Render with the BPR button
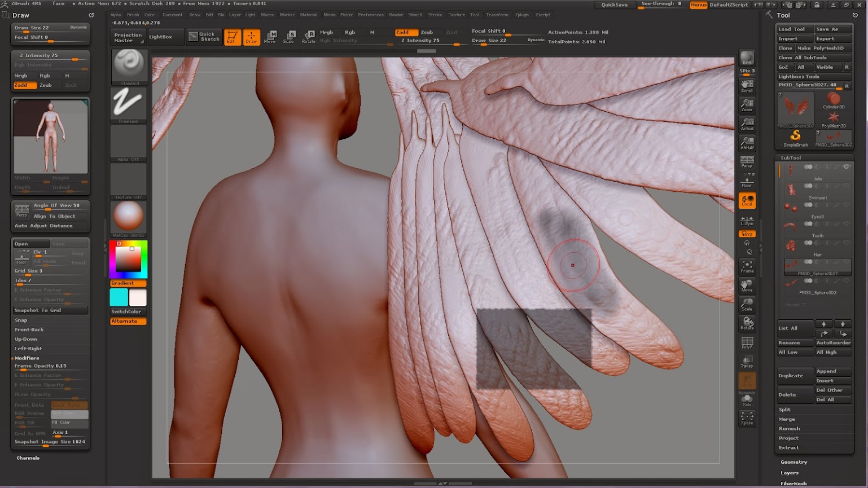 747,59
